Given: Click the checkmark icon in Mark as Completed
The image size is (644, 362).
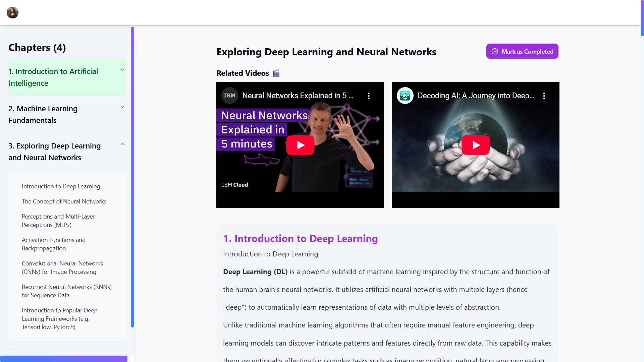Looking at the screenshot, I should point(495,51).
